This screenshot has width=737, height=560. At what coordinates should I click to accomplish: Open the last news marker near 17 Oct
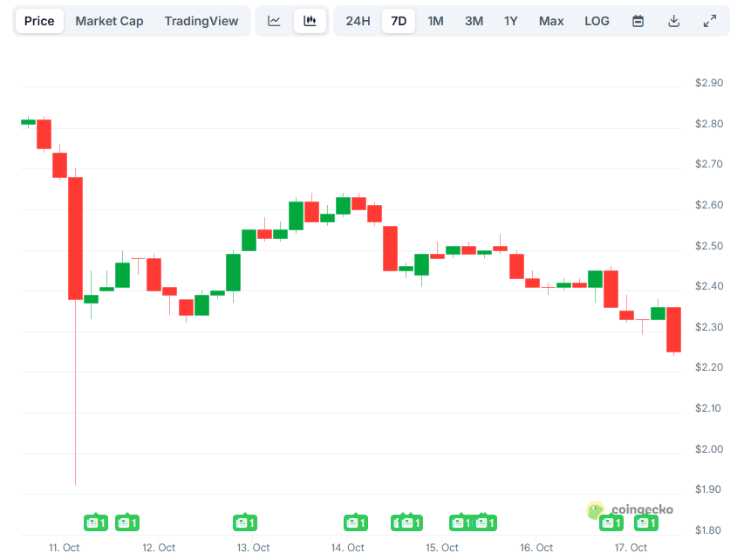(x=646, y=522)
